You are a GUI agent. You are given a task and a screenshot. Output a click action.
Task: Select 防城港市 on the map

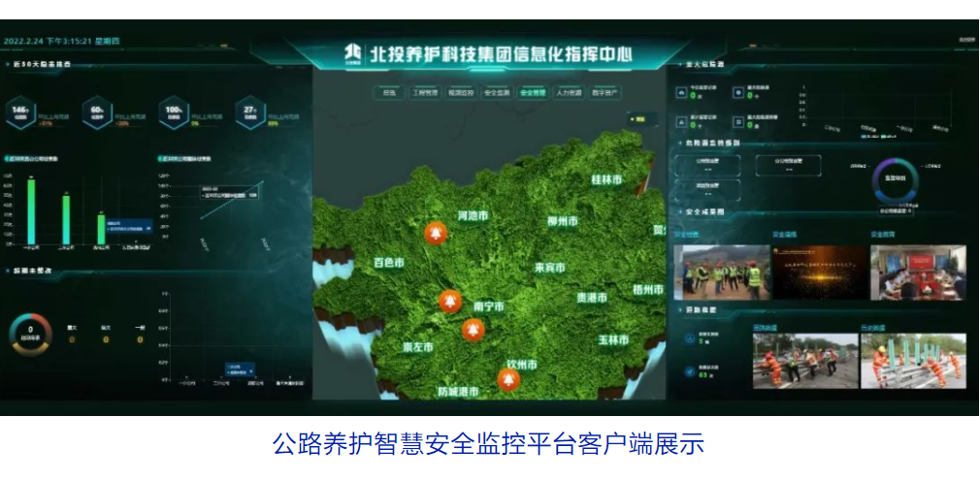click(458, 392)
